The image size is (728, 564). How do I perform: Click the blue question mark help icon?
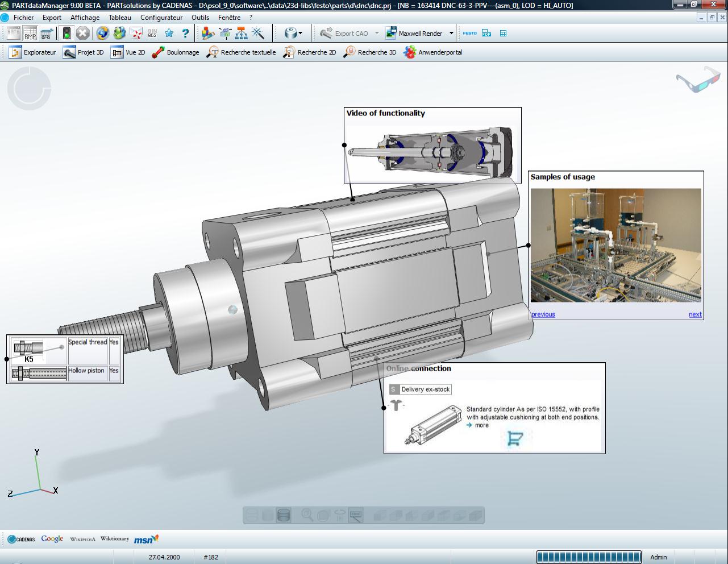point(185,33)
